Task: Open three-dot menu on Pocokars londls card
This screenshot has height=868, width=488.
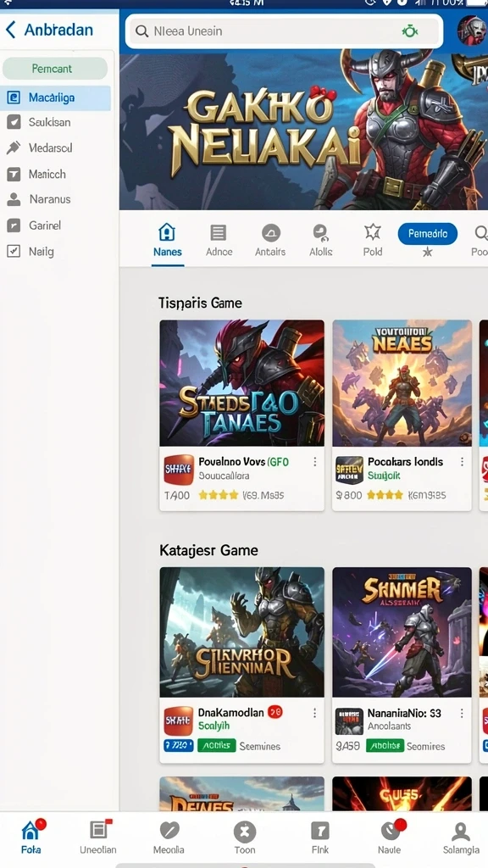Action: click(x=462, y=462)
